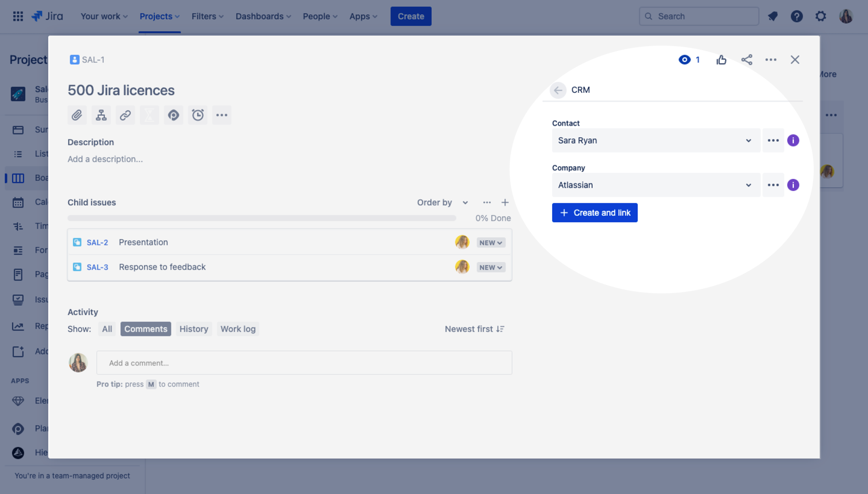This screenshot has height=494, width=868.
Task: Open the People menu
Action: 320,16
